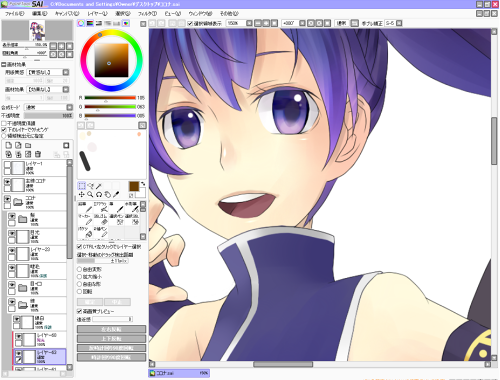Image resolution: width=500 pixels, height=380 pixels.
Task: Enable the 不透明度保護 checkbox
Action: (x=4, y=123)
